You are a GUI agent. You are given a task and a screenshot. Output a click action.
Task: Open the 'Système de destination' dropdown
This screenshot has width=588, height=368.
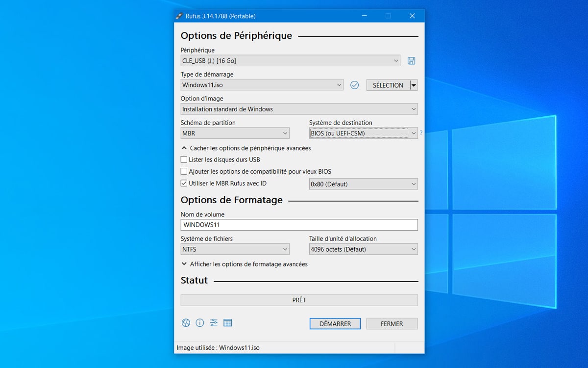pos(363,132)
